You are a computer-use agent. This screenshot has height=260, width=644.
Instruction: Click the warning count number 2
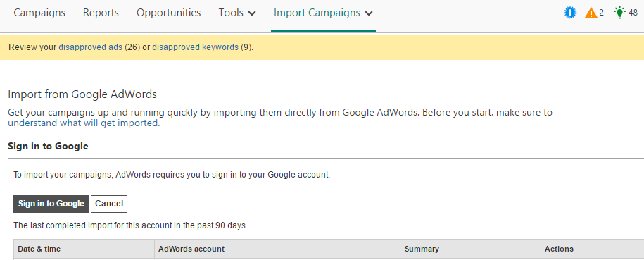point(602,13)
